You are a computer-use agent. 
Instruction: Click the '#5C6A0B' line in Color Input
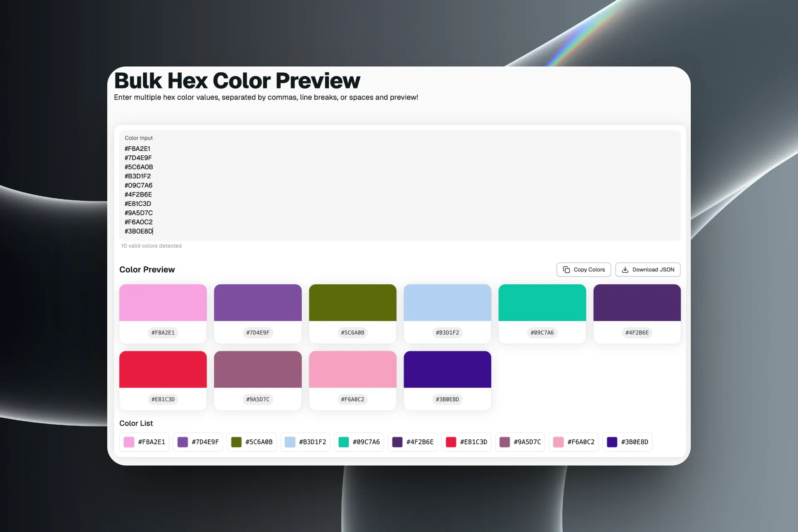pos(139,167)
